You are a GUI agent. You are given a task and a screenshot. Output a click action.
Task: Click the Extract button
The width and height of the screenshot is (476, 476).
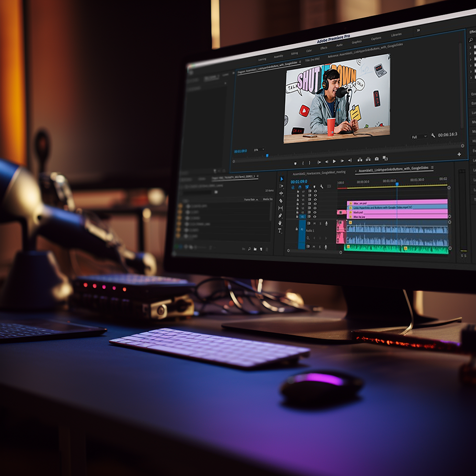pos(368,159)
